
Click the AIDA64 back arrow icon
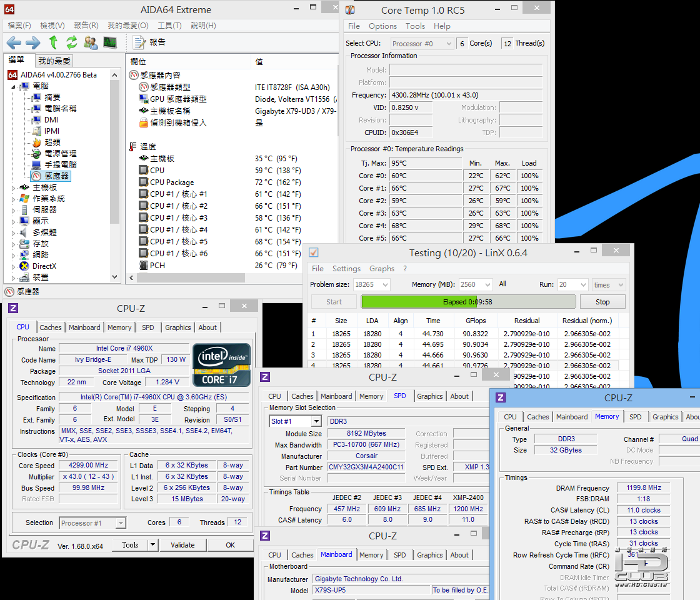tap(14, 42)
